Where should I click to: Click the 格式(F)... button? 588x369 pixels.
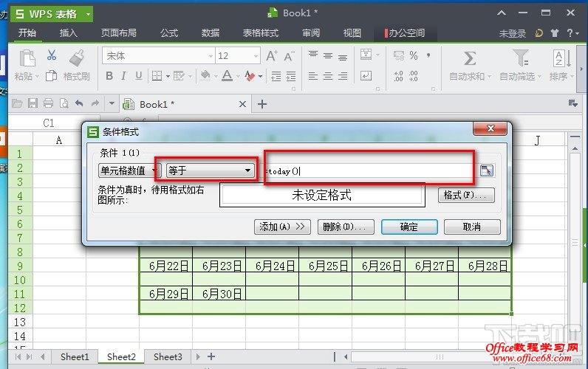[x=466, y=196]
